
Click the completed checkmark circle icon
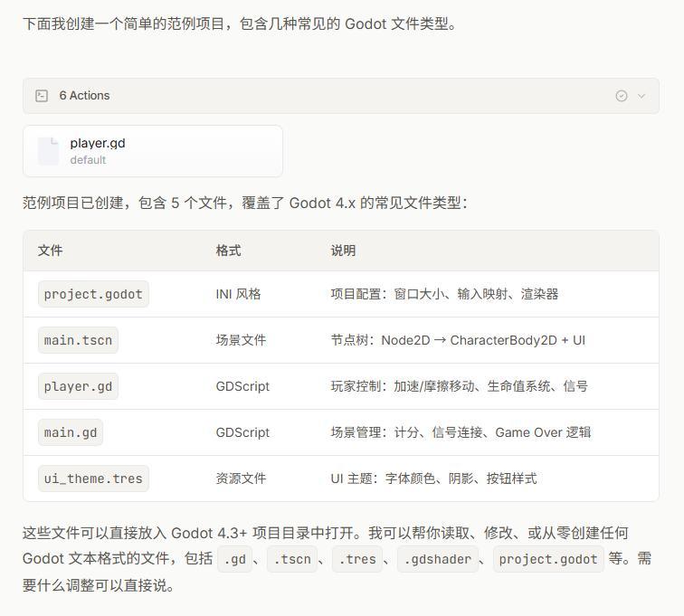(622, 96)
